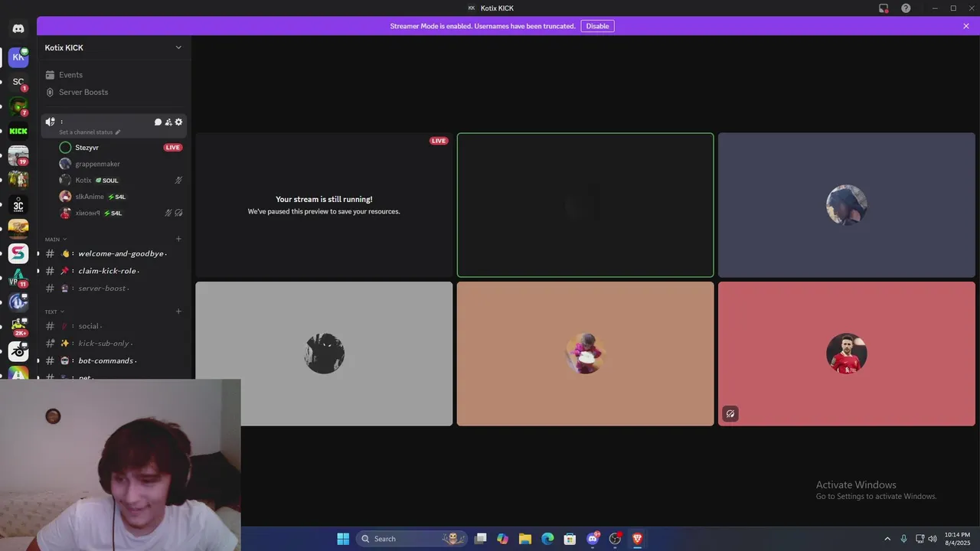Screen dimensions: 980x551
Task: Select the red participant tile with footballer avatar
Action: (847, 354)
